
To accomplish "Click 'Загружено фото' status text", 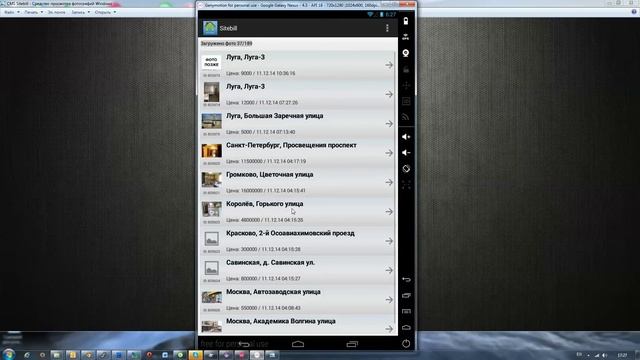I will pyautogui.click(x=226, y=43).
